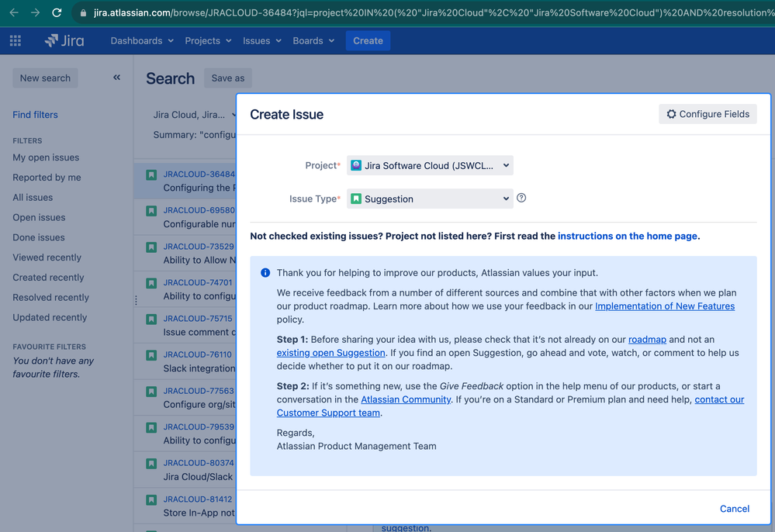Reload the page with refresh icon
This screenshot has height=532, width=775.
[x=57, y=12]
